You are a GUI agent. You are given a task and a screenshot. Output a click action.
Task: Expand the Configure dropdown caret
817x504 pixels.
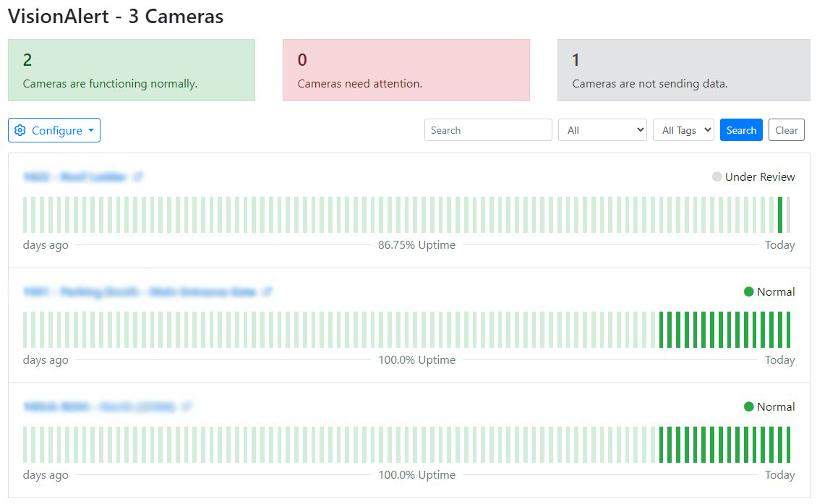tap(91, 131)
